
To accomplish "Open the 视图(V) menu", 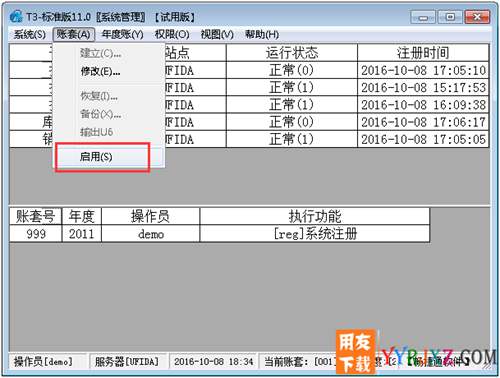I will pos(217,34).
